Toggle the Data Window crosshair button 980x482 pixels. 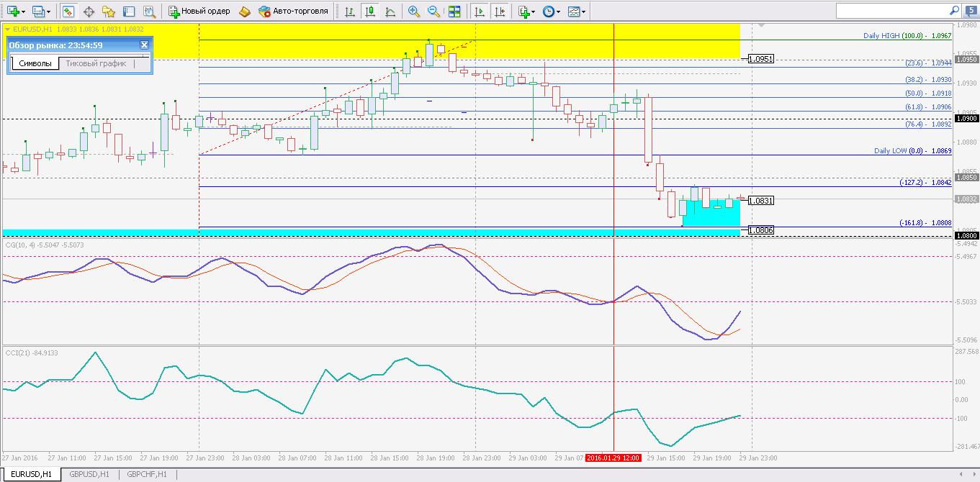[89, 12]
